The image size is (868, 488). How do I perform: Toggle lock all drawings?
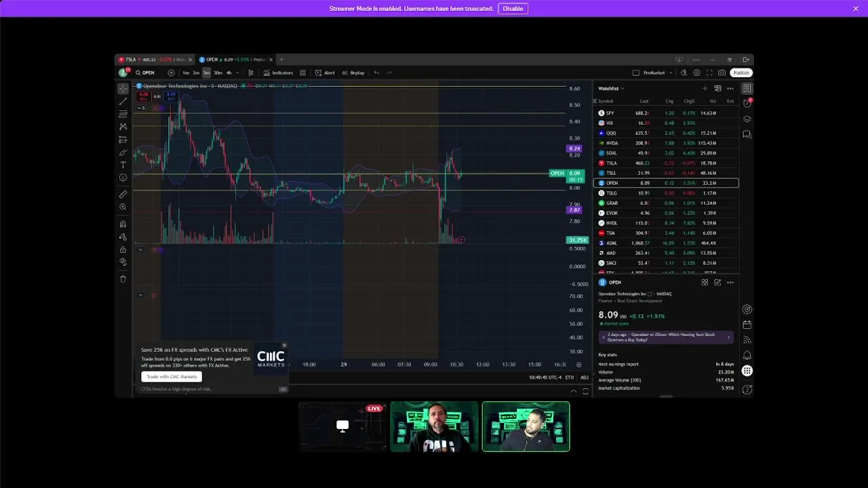tap(123, 249)
